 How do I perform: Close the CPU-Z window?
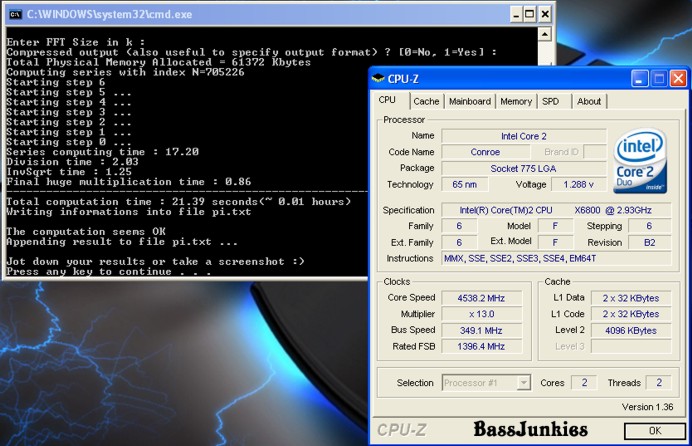[x=678, y=79]
